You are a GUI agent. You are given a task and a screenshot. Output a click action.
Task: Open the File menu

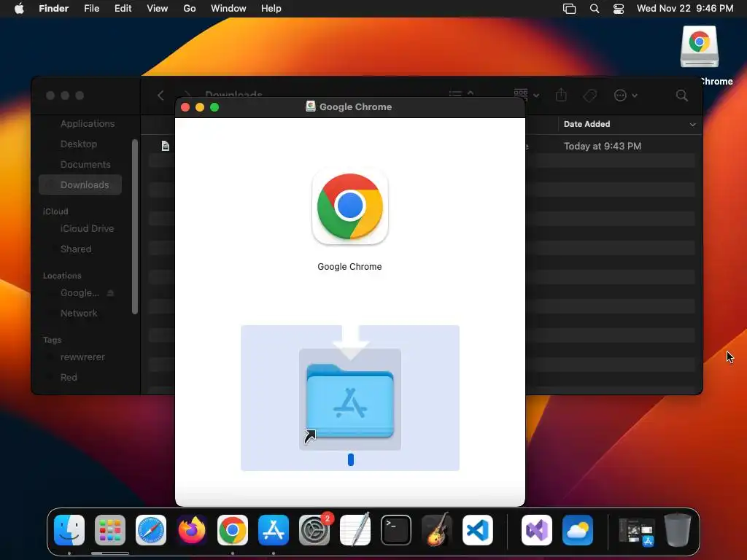(x=91, y=9)
